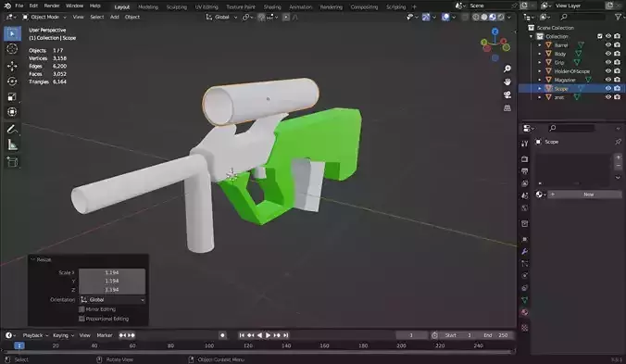The image size is (626, 364).
Task: Open the World properties tab
Action: [x=524, y=208]
